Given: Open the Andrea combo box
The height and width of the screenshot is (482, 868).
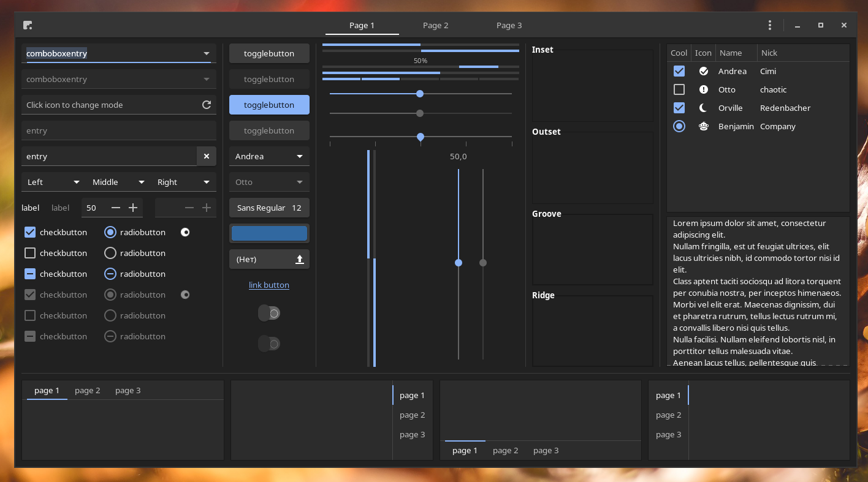Looking at the screenshot, I should click(x=269, y=156).
